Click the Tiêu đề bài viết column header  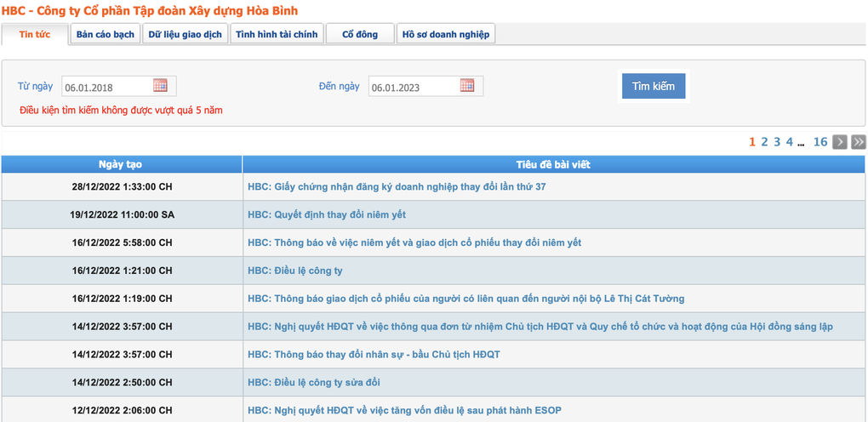[554, 164]
